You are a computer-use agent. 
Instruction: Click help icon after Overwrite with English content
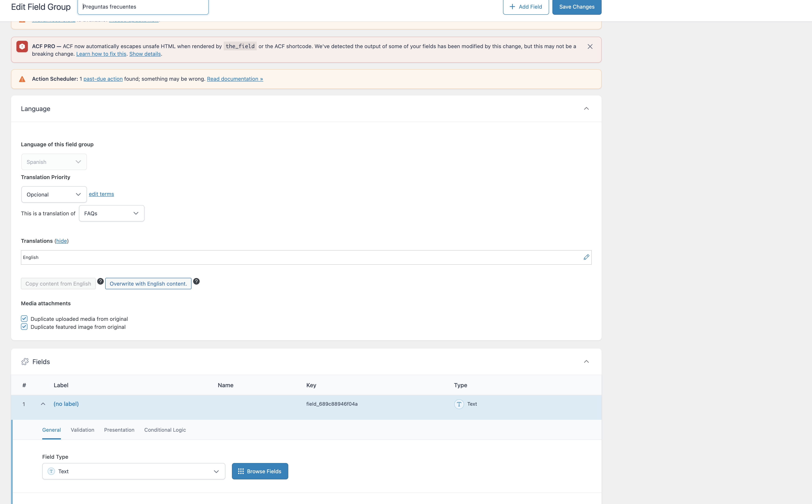[x=196, y=281]
